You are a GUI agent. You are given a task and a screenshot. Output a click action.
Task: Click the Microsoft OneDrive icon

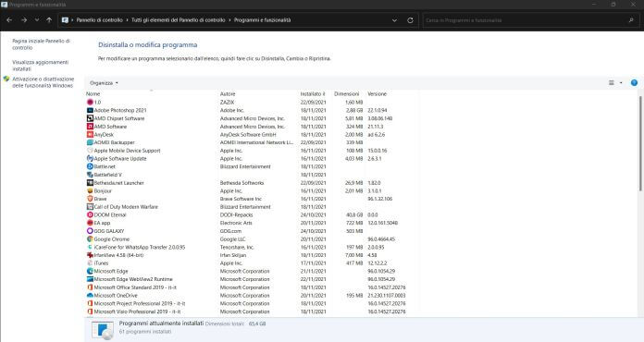[90, 295]
